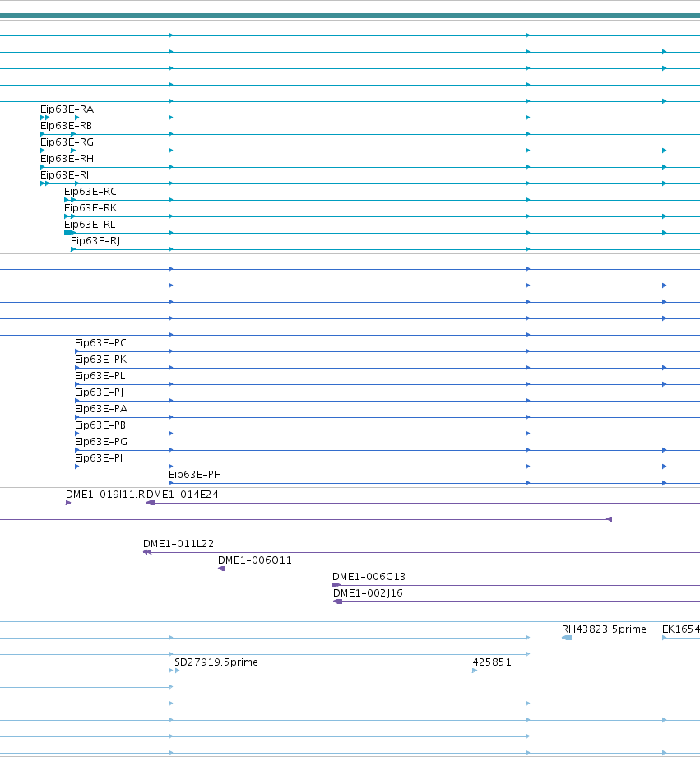This screenshot has height=757, width=700.
Task: Select the Eip63E-RI transcript label
Action: point(65,175)
